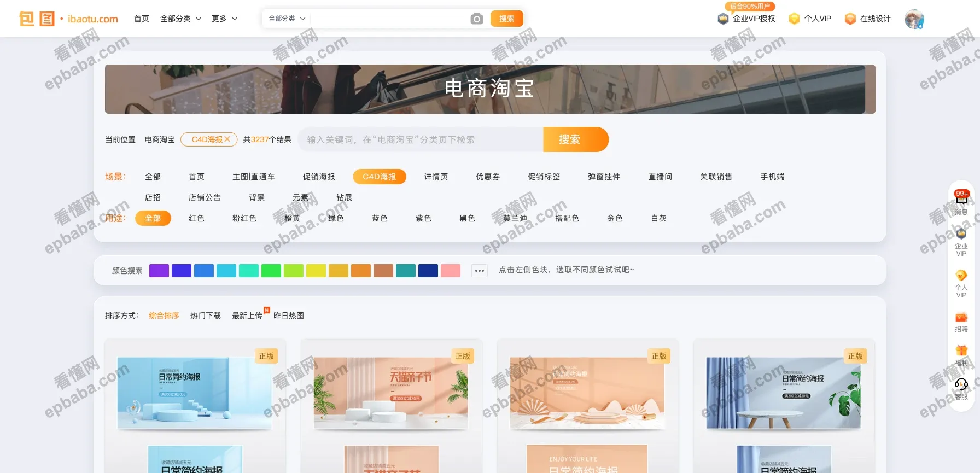Image resolution: width=980 pixels, height=473 pixels.
Task: Select the 店铺公告 scene filter
Action: [x=205, y=197]
